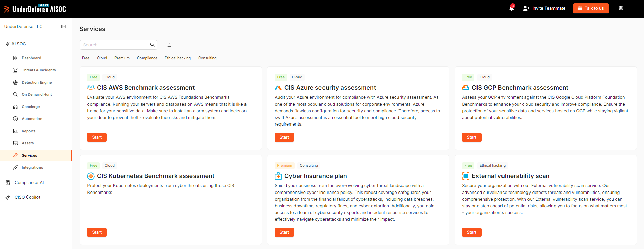Click Talk to us button
Image resolution: width=644 pixels, height=249 pixels.
pos(591,8)
